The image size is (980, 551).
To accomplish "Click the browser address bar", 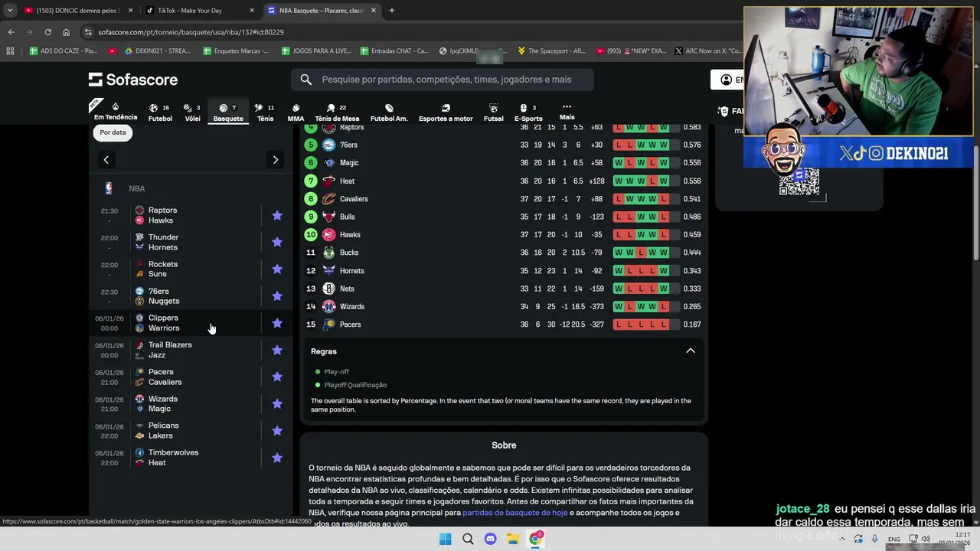I will point(413,32).
